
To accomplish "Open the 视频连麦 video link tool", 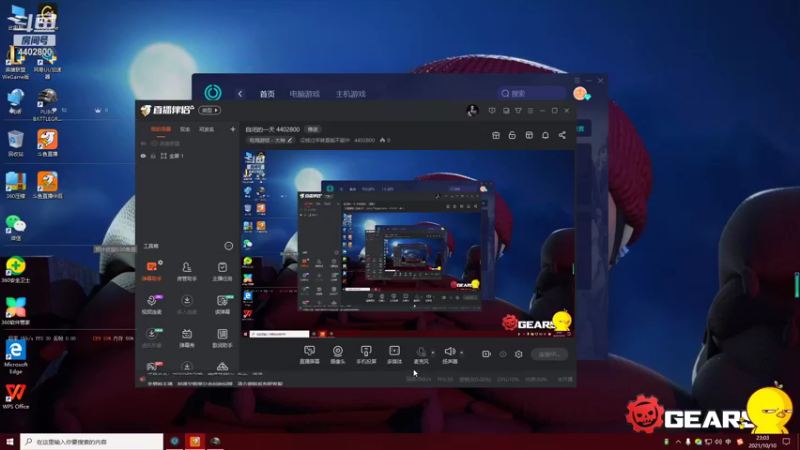I will 152,304.
